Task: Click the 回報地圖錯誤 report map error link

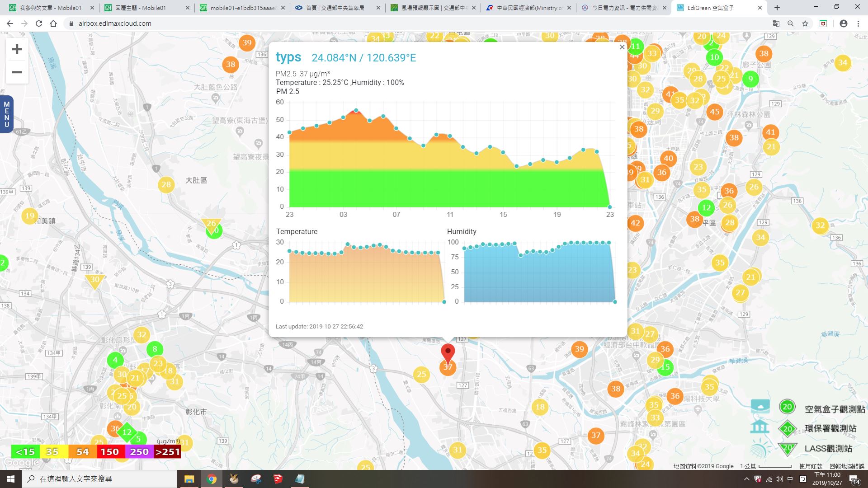Action: pos(847,466)
